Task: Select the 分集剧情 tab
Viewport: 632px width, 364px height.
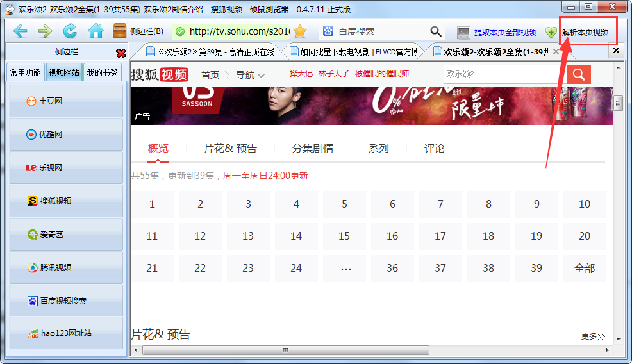Action: tap(312, 148)
